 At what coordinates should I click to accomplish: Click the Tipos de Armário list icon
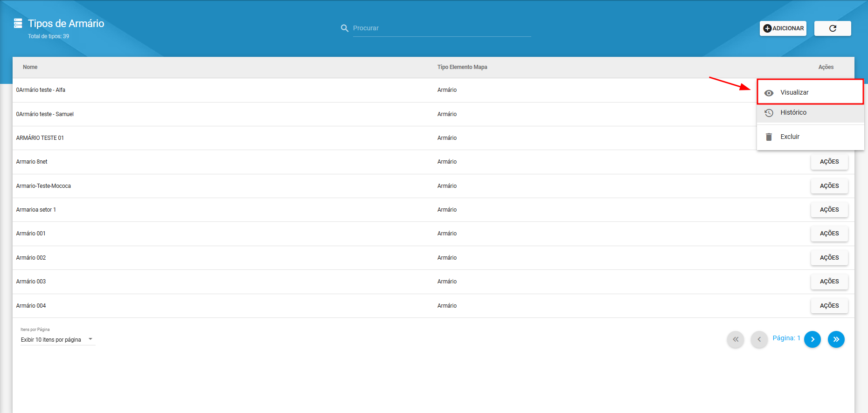18,23
